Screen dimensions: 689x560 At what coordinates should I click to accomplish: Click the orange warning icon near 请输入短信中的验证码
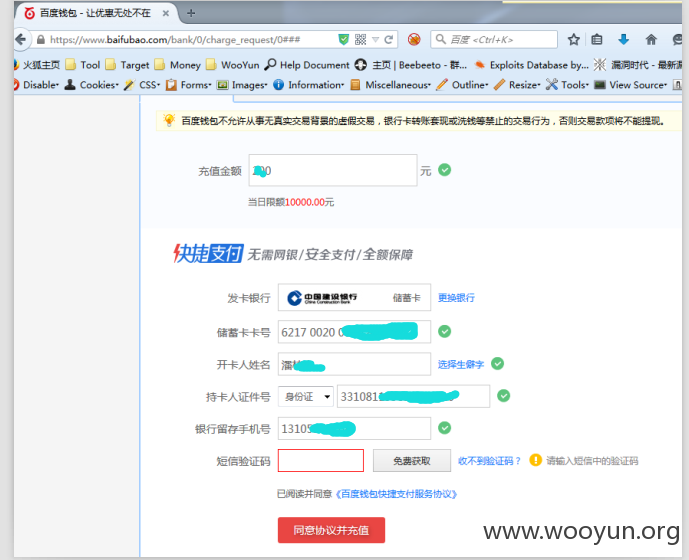(x=536, y=460)
